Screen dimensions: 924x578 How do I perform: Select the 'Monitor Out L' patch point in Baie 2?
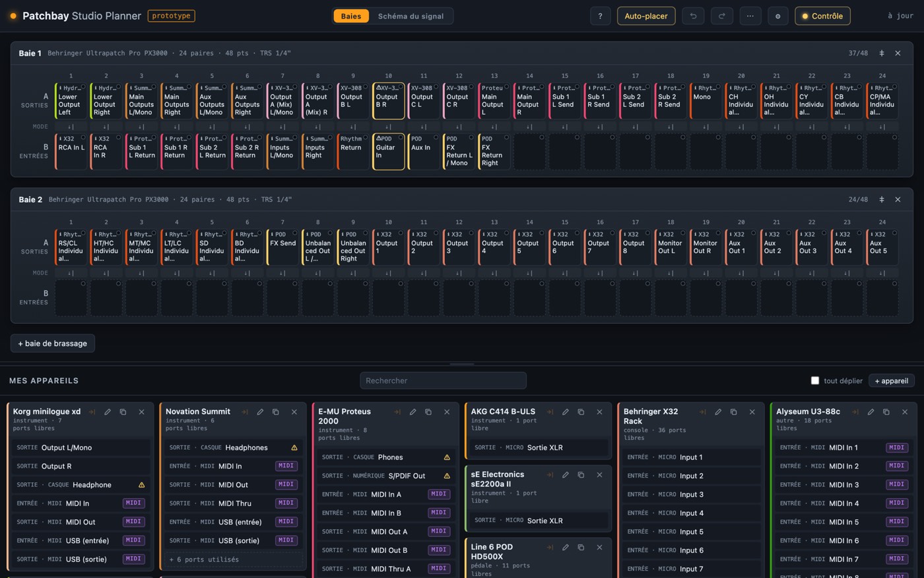(671, 247)
